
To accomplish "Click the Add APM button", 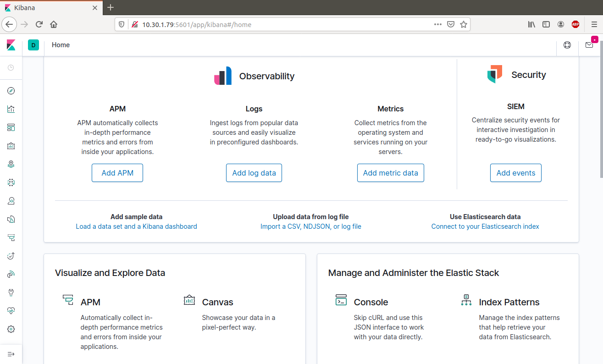I will (117, 173).
